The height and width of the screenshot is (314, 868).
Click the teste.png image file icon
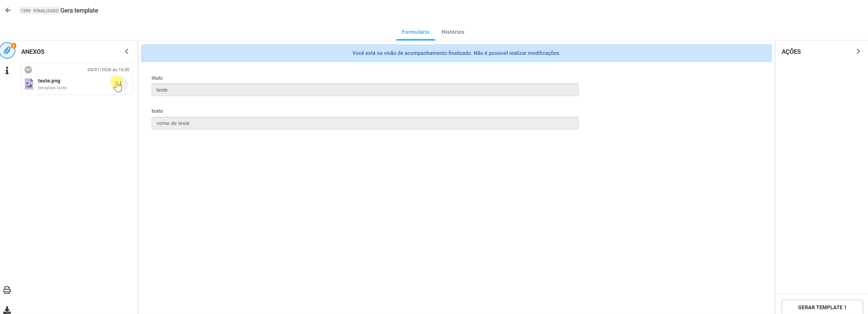coord(29,84)
